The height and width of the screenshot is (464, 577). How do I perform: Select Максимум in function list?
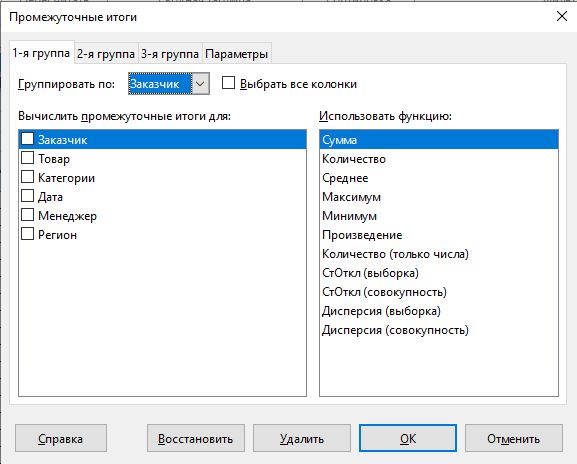439,197
